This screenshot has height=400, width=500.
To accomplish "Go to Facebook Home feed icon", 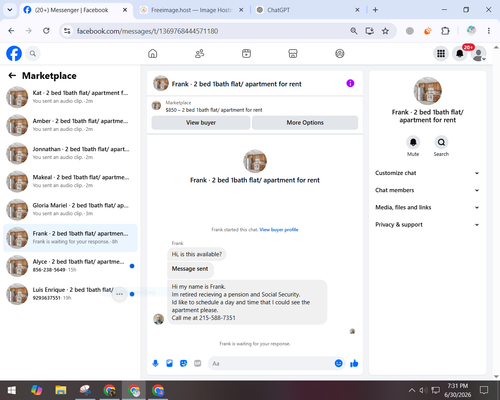I will [x=153, y=53].
